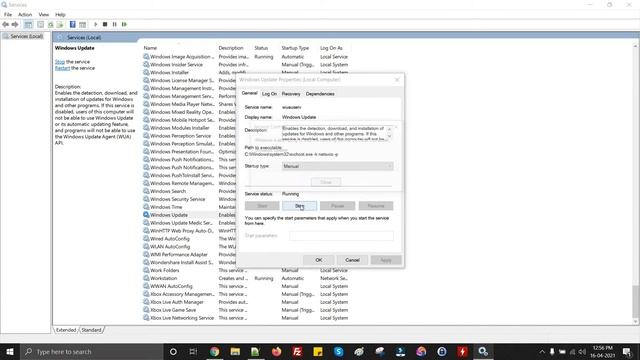
Task: Click the Export List toolbar icon
Action: [x=60, y=24]
